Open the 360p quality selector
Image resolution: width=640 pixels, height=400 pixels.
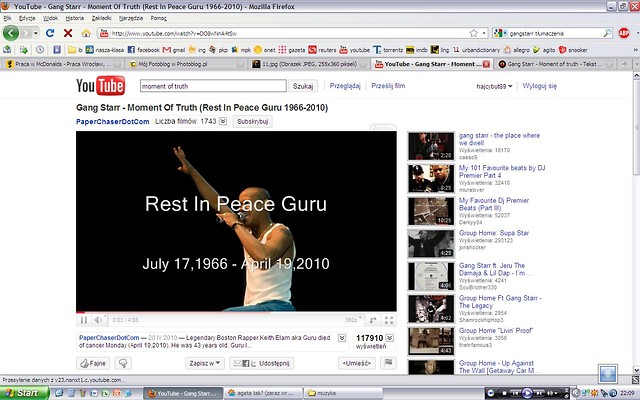[353, 320]
